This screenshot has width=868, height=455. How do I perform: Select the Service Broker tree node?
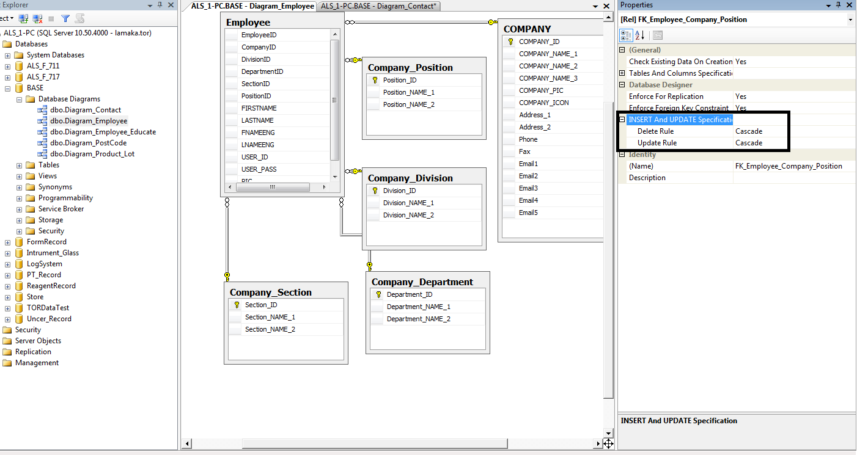coord(61,209)
